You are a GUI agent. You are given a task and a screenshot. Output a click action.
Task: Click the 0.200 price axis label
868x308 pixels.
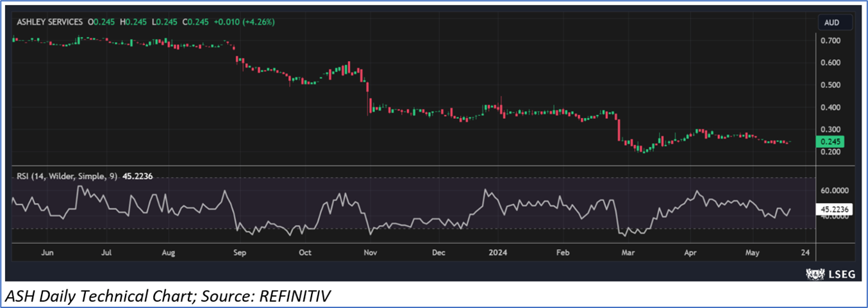click(x=831, y=152)
